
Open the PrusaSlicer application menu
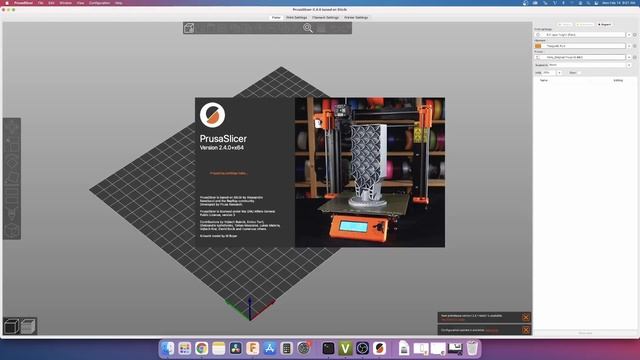pyautogui.click(x=23, y=3)
